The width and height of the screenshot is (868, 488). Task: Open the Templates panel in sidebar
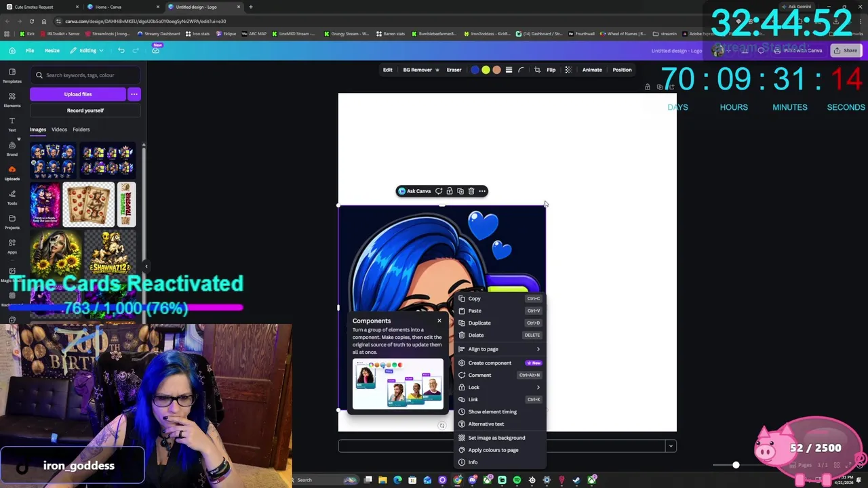click(x=12, y=75)
